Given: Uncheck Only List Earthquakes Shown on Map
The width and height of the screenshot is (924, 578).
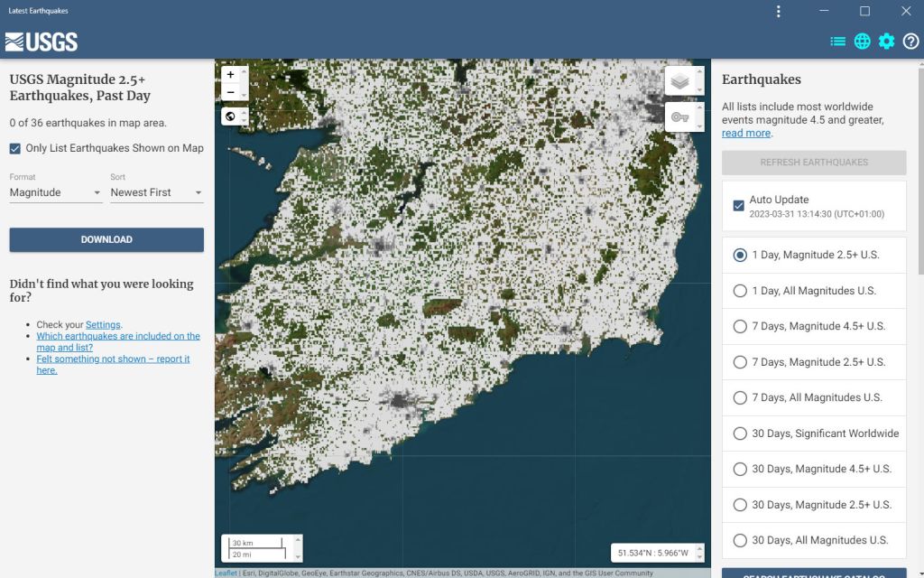Looking at the screenshot, I should coord(15,148).
